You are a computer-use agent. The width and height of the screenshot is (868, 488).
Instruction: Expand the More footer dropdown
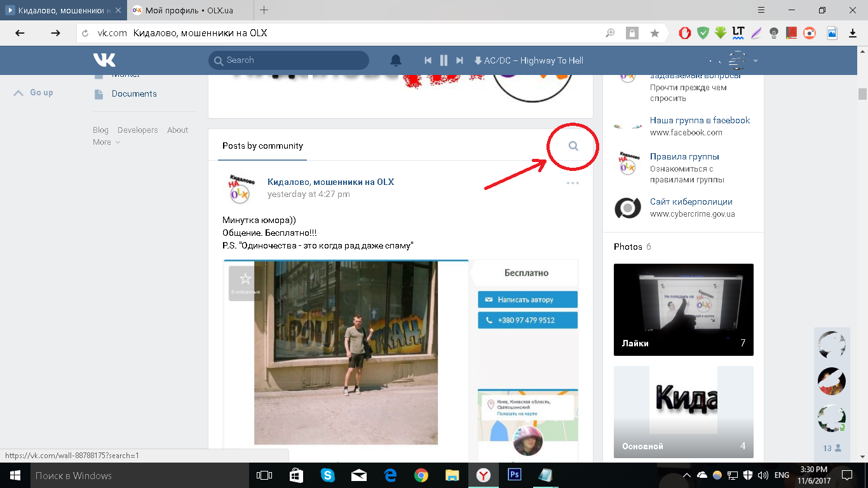pos(106,142)
